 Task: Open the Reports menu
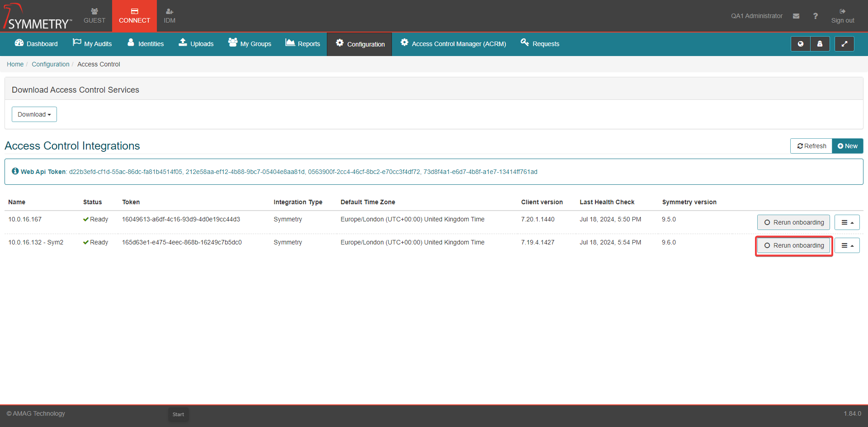302,44
